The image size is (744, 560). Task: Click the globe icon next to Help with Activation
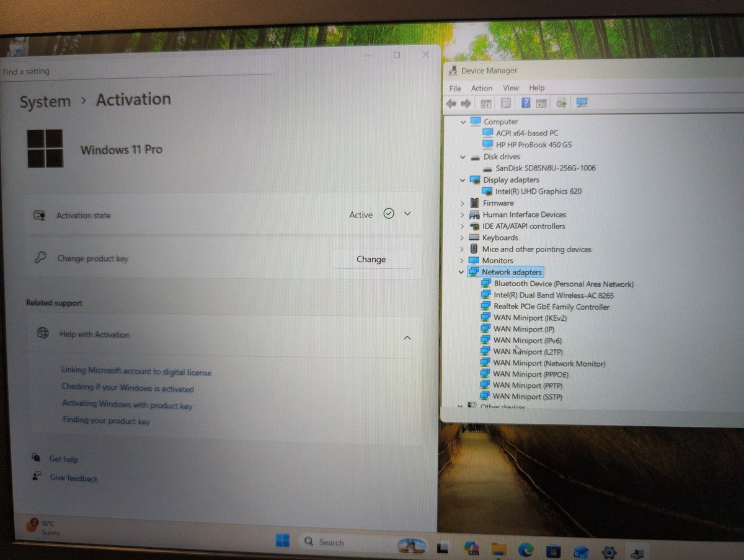coord(43,333)
